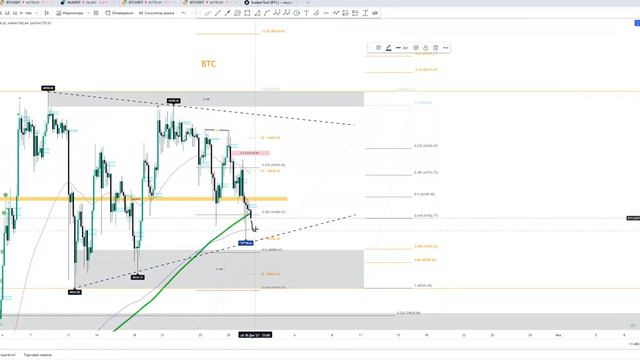
Task: Select the Text tool
Action: point(306,13)
